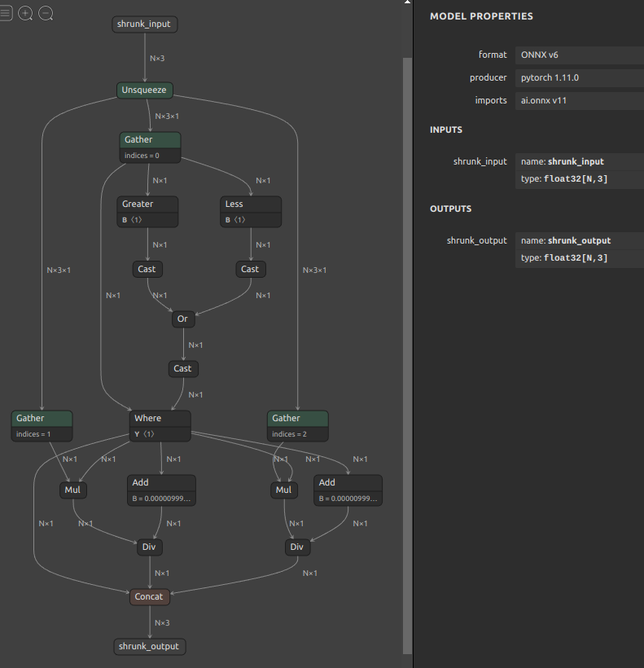The width and height of the screenshot is (644, 668).
Task: Select the shrunk_output graph node
Action: coord(150,647)
